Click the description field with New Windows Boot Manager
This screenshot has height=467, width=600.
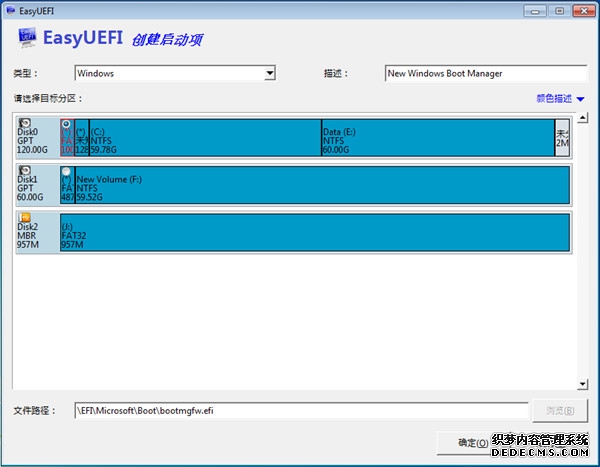tap(485, 73)
